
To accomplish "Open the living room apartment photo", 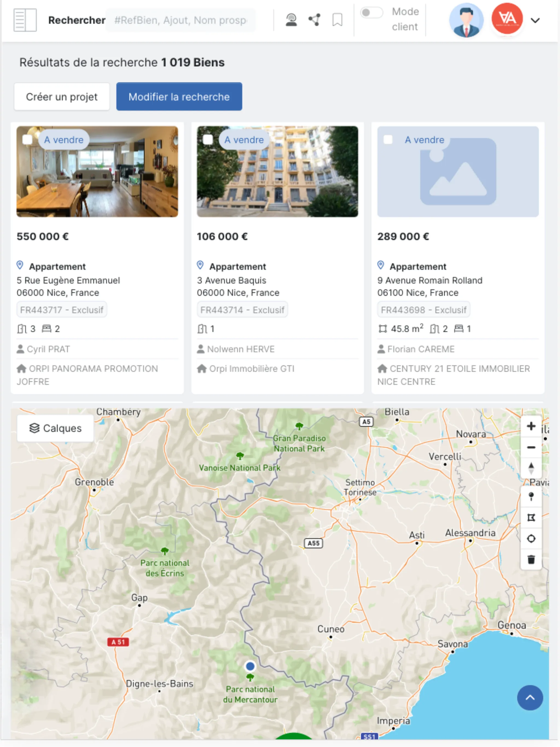I will [x=97, y=171].
